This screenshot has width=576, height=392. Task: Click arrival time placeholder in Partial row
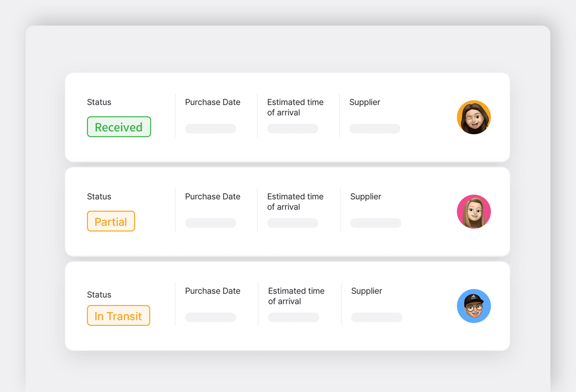pos(293,223)
